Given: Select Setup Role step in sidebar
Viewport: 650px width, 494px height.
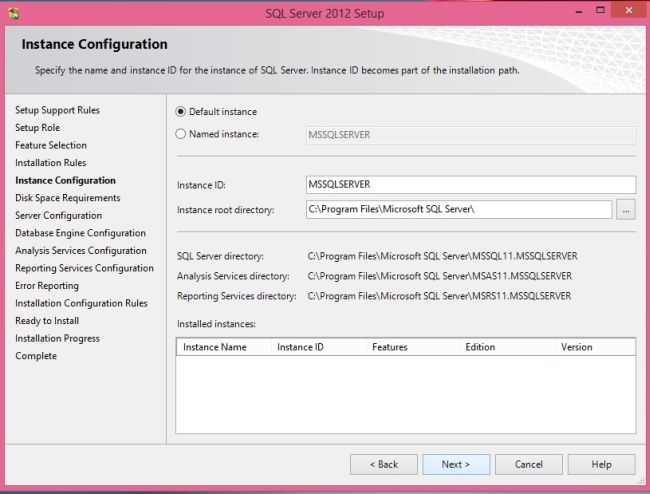Looking at the screenshot, I should (37, 128).
